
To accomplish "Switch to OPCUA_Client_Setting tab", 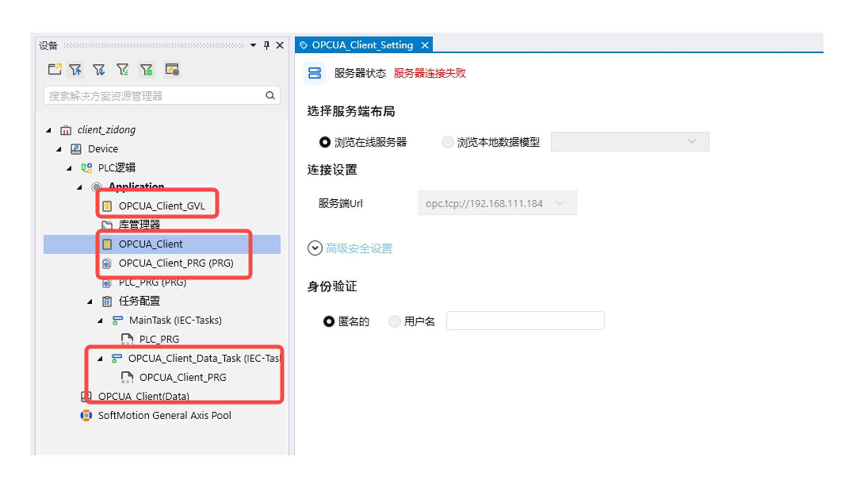I will point(362,45).
